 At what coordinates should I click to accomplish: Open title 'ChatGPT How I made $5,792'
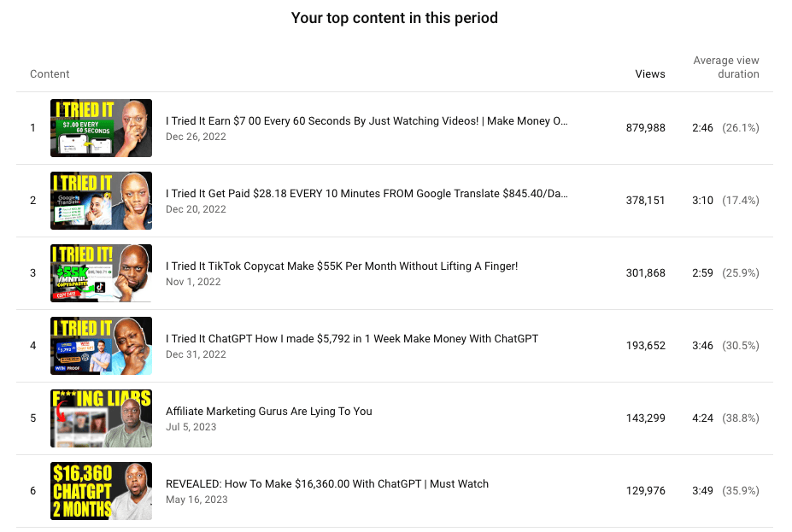[351, 339]
